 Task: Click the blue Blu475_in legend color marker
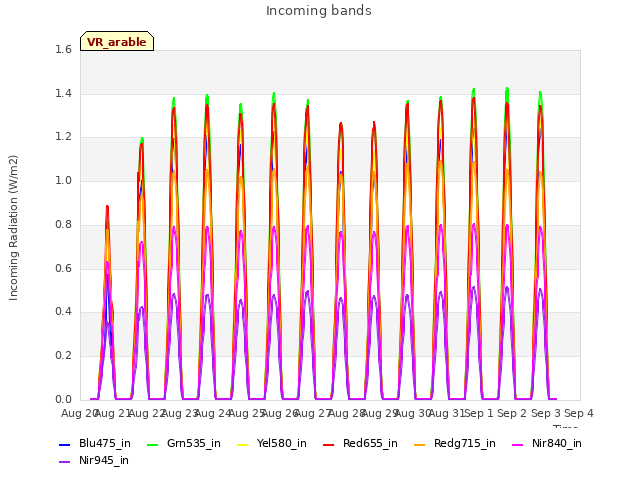point(65,444)
